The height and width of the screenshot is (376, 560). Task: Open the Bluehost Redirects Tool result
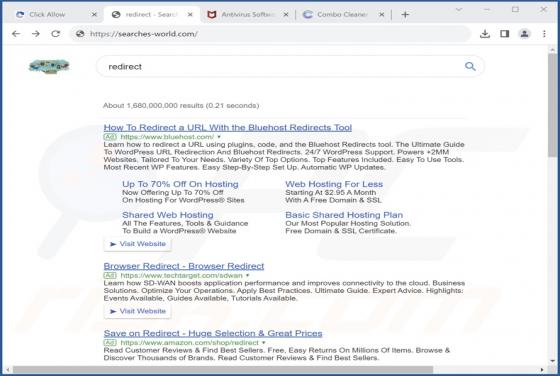point(228,127)
